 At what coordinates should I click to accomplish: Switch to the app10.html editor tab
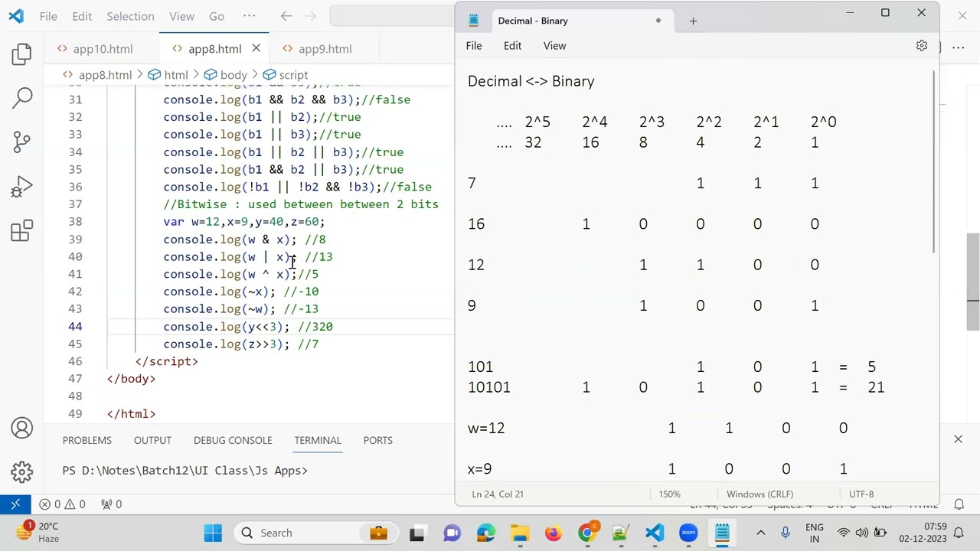[x=103, y=48]
